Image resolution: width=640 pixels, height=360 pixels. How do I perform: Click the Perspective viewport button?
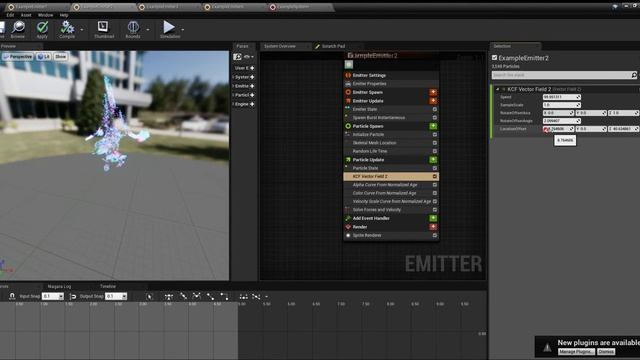point(18,57)
